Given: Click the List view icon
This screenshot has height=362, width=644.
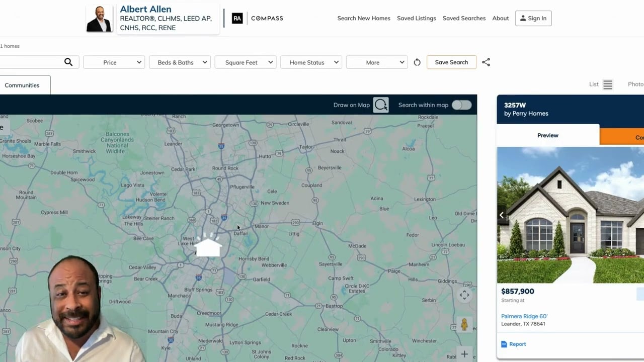Looking at the screenshot, I should (x=607, y=84).
